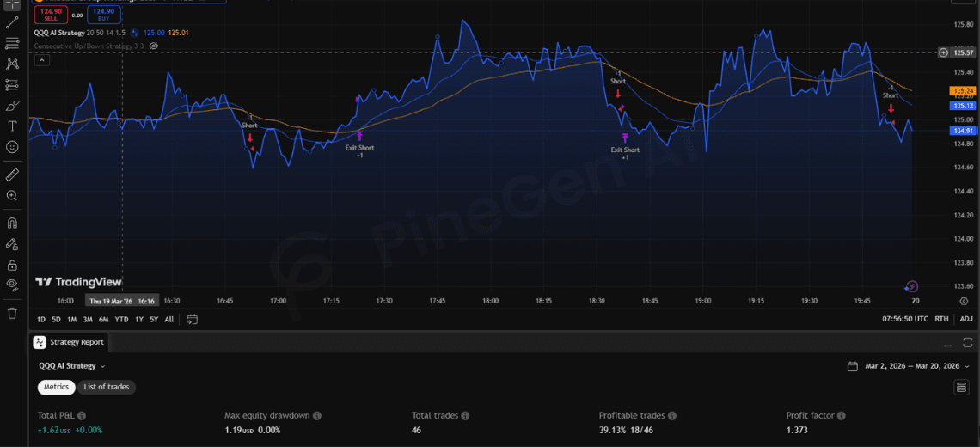Click the 39.13% 18/46 profitable trades value
The height and width of the screenshot is (447, 980).
625,430
